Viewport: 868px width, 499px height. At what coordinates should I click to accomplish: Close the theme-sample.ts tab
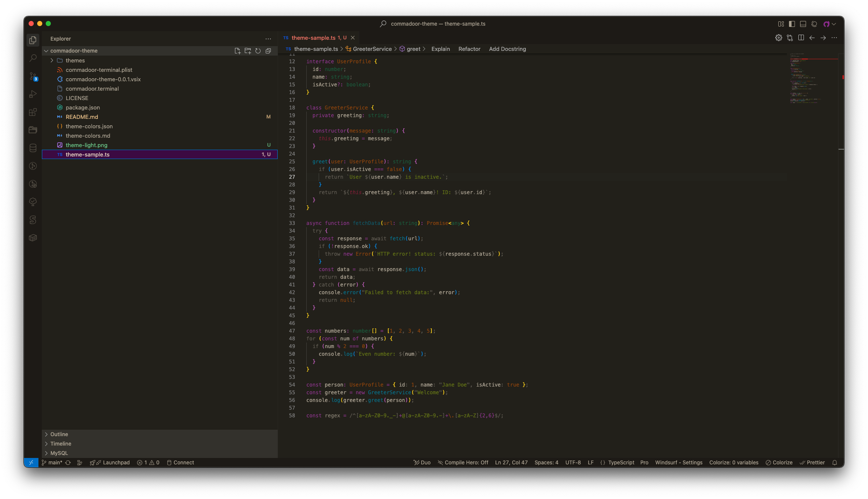[353, 38]
